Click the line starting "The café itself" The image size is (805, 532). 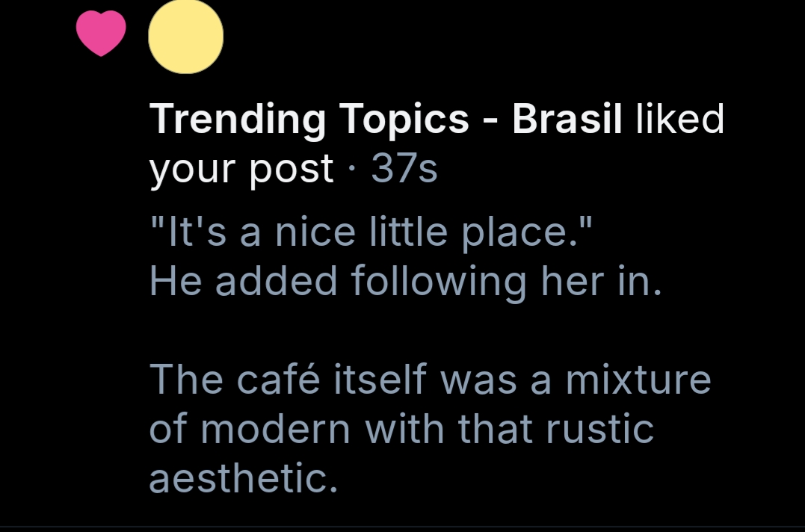tap(430, 379)
